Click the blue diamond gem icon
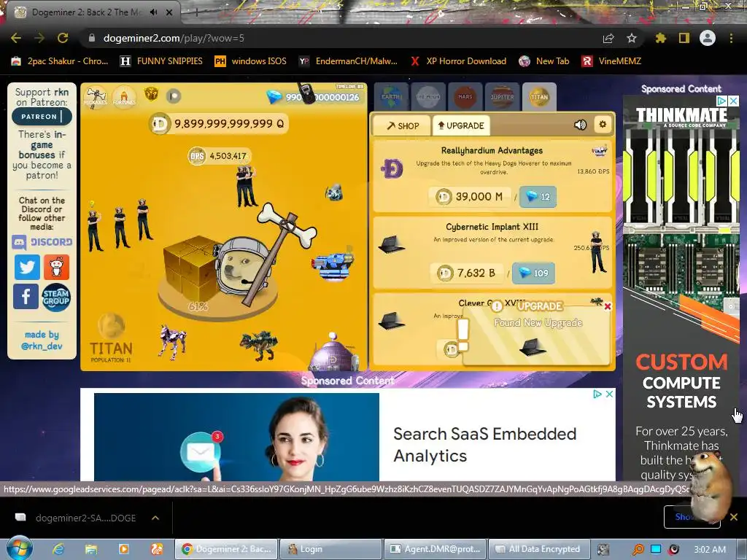This screenshot has height=560, width=747. (274, 97)
